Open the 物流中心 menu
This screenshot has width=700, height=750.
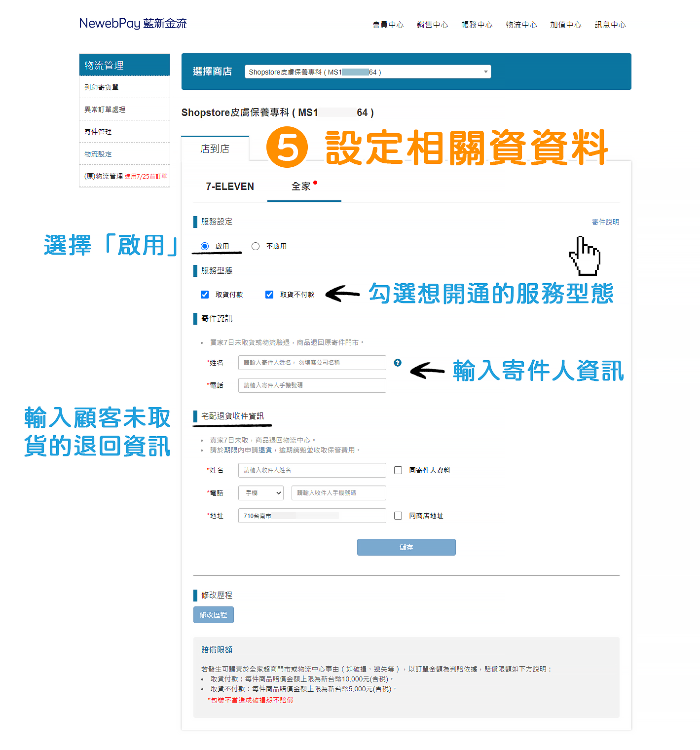(521, 25)
